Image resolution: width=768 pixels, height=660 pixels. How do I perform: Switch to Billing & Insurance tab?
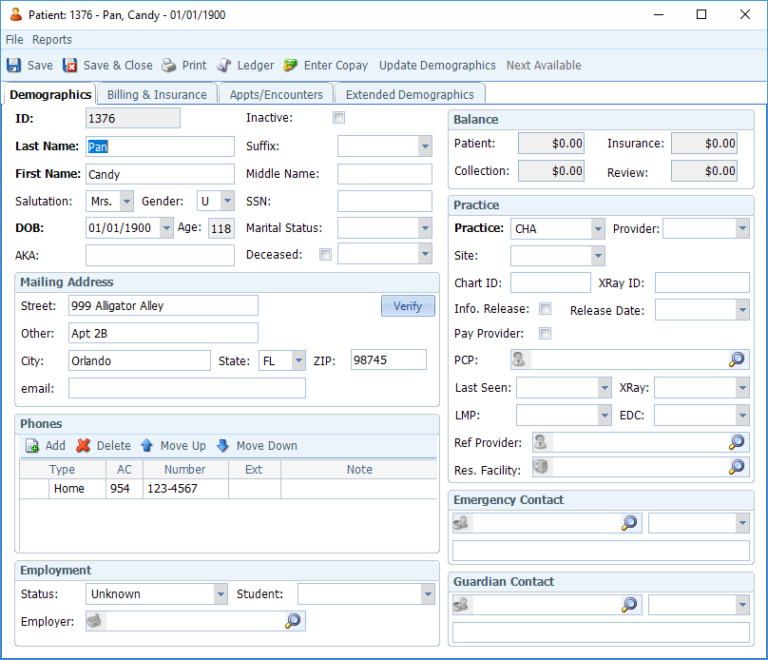[157, 94]
